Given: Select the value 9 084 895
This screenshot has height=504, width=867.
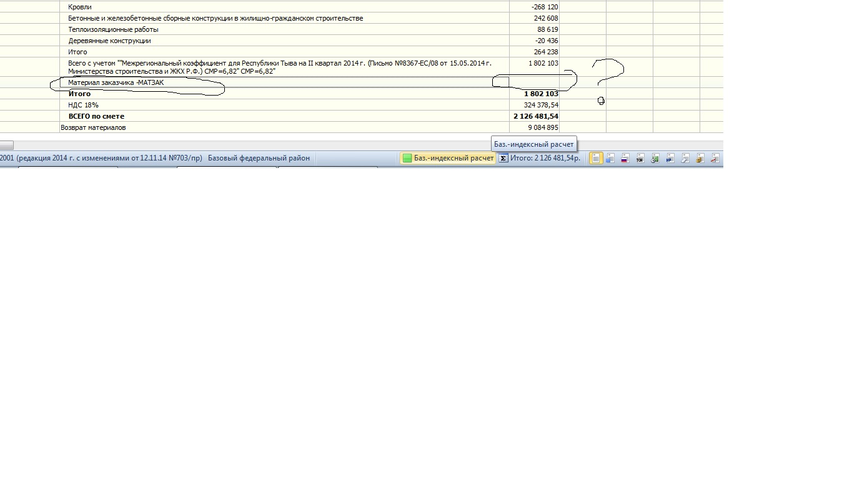Looking at the screenshot, I should click(543, 127).
